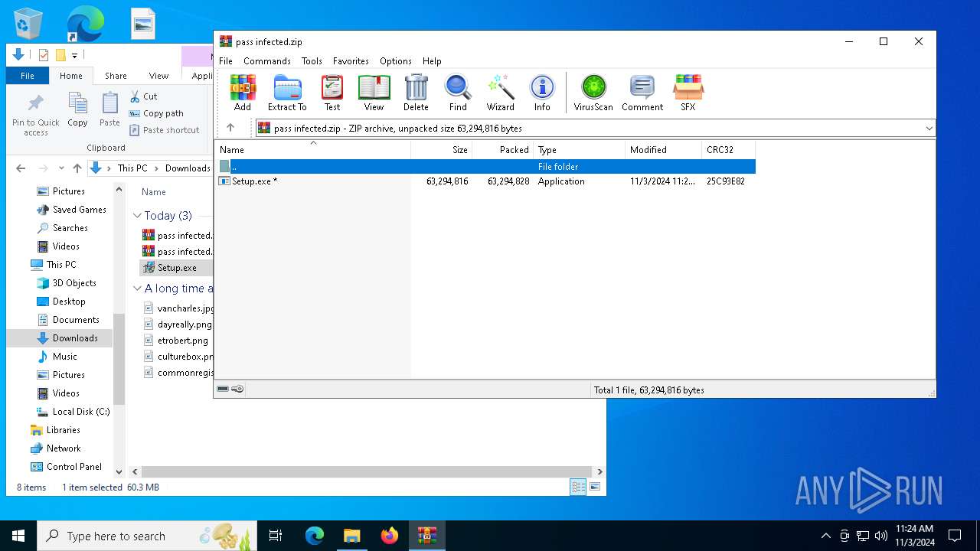Open the File tab in File Explorer
This screenshot has width=980, height=551.
[x=28, y=76]
